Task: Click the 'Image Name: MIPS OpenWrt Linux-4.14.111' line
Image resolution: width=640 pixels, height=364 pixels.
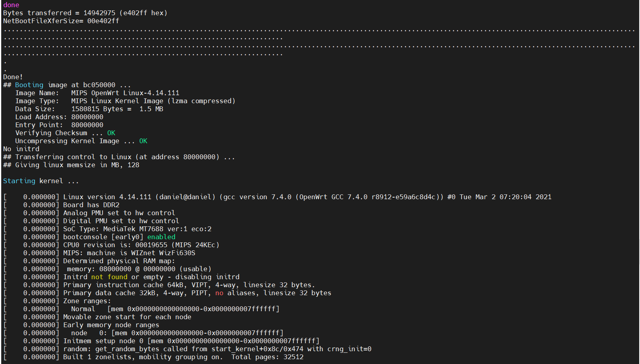Action: (x=97, y=93)
